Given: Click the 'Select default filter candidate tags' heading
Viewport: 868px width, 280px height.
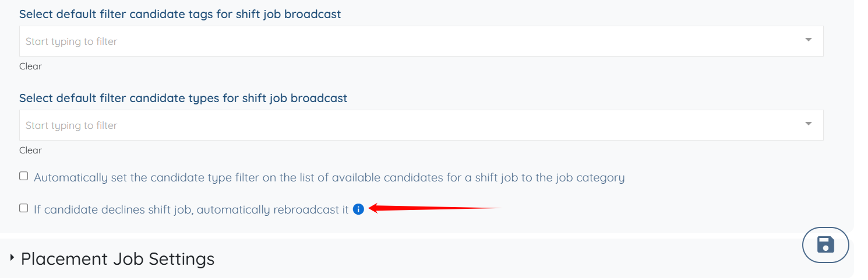Looking at the screenshot, I should pos(180,14).
